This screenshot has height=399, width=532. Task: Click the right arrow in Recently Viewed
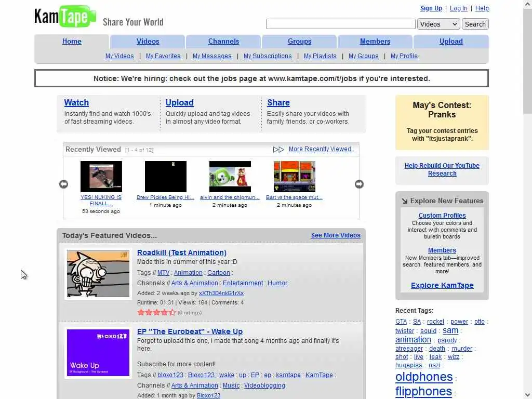[359, 184]
